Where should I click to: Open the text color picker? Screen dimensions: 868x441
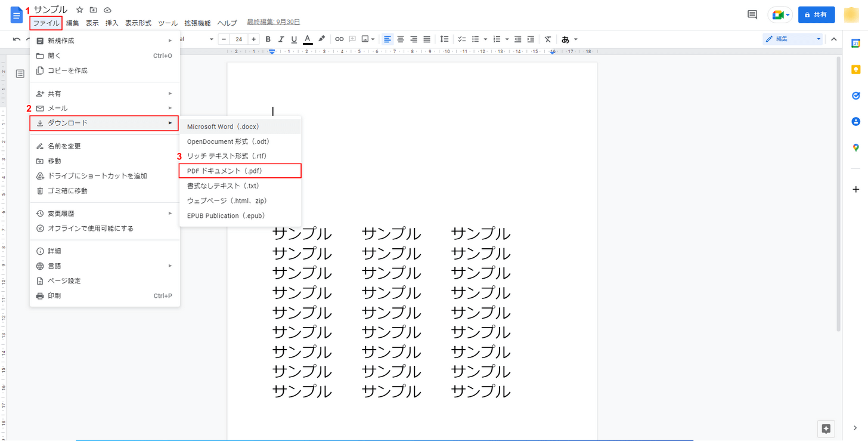click(308, 39)
